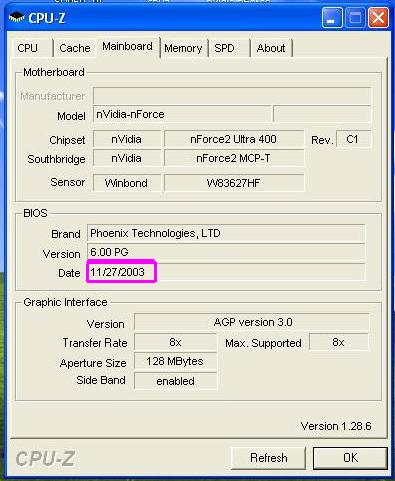Switch to the CPU tab
The width and height of the screenshot is (395, 481).
[x=31, y=48]
